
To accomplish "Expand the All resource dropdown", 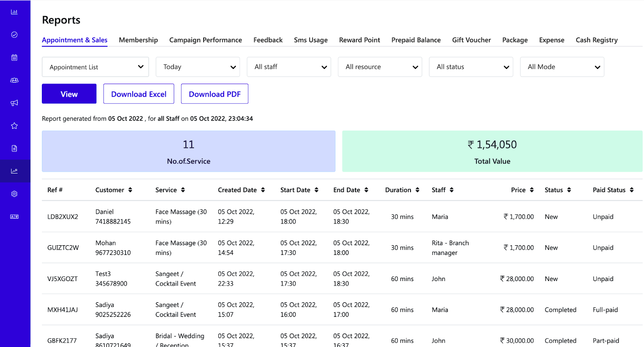I will [x=380, y=67].
